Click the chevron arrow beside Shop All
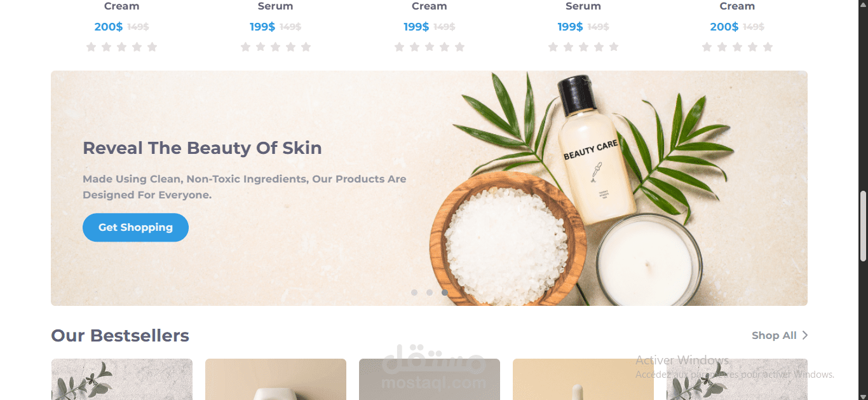868x400 pixels. 804,335
